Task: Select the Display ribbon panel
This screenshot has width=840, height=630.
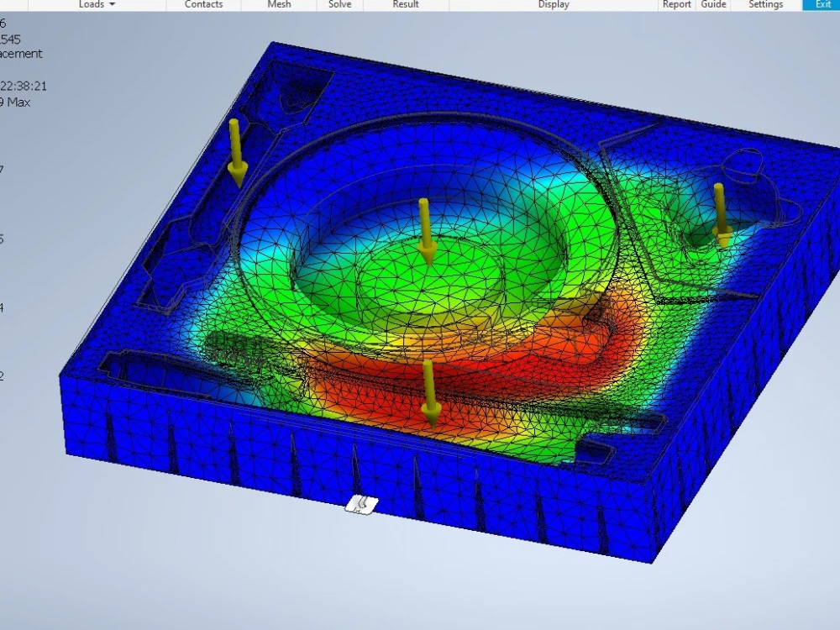Action: 554,4
